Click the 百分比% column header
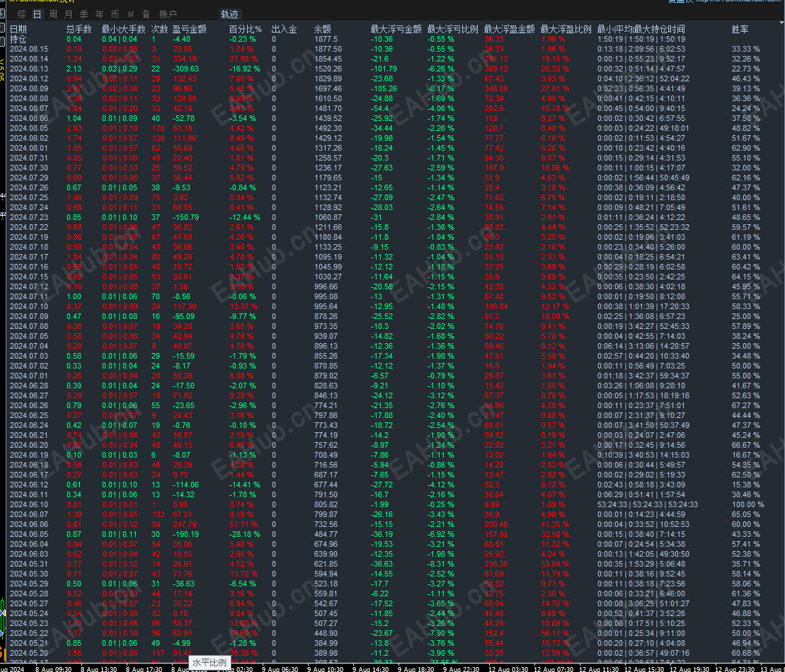Screen dimensions: 785x672 pos(246,29)
